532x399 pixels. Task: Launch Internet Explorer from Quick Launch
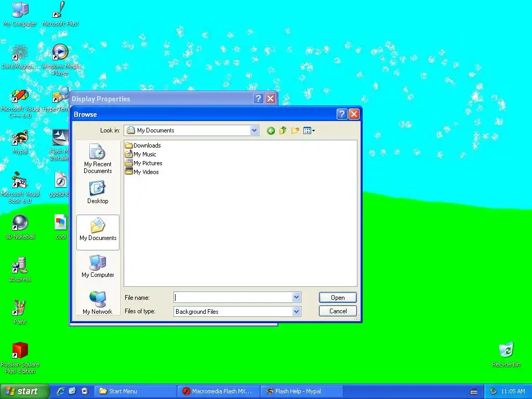click(x=61, y=391)
